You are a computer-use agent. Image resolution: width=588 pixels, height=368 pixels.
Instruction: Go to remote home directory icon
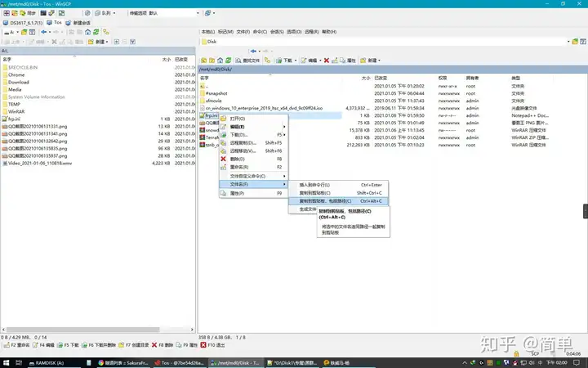coord(220,60)
